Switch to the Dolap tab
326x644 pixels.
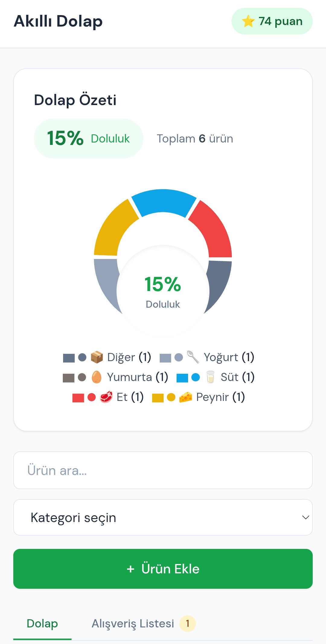tap(42, 624)
